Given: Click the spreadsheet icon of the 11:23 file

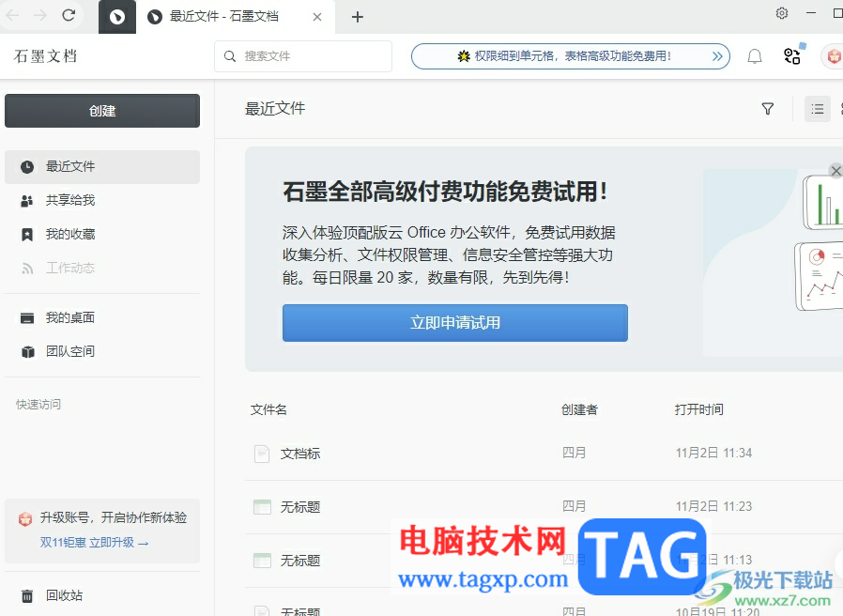Looking at the screenshot, I should 262,507.
